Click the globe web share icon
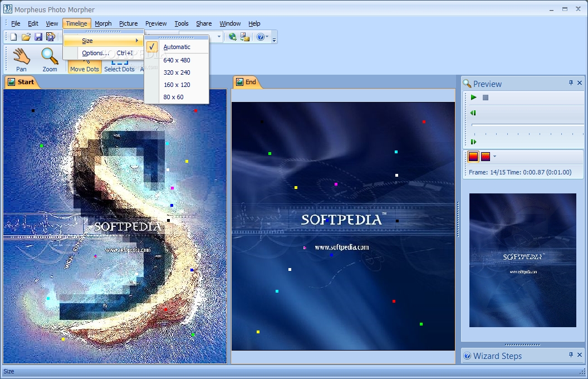 pos(233,37)
